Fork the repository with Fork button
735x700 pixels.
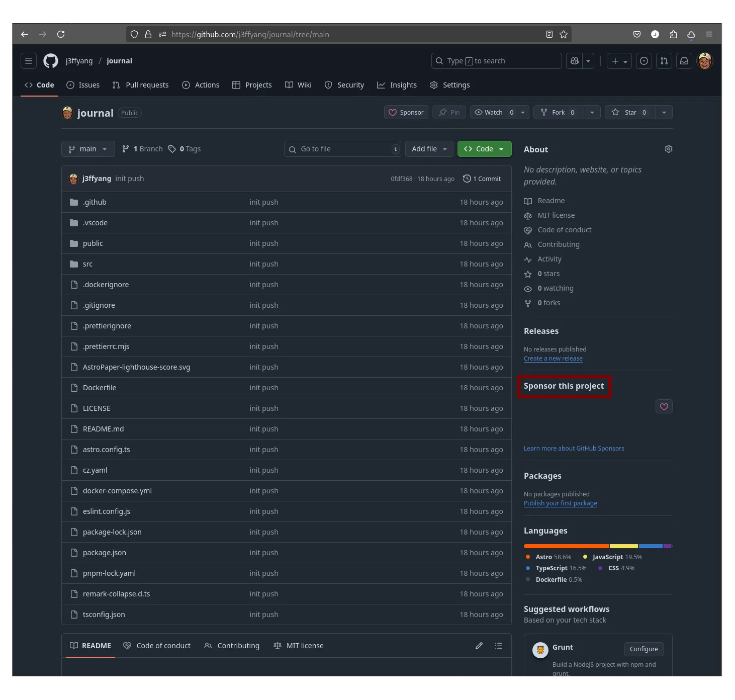click(x=559, y=112)
